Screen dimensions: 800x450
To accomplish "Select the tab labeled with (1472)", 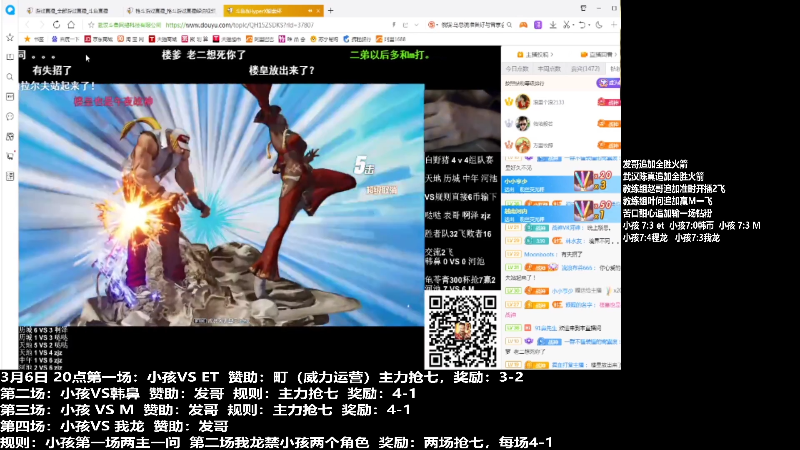I will coord(585,69).
